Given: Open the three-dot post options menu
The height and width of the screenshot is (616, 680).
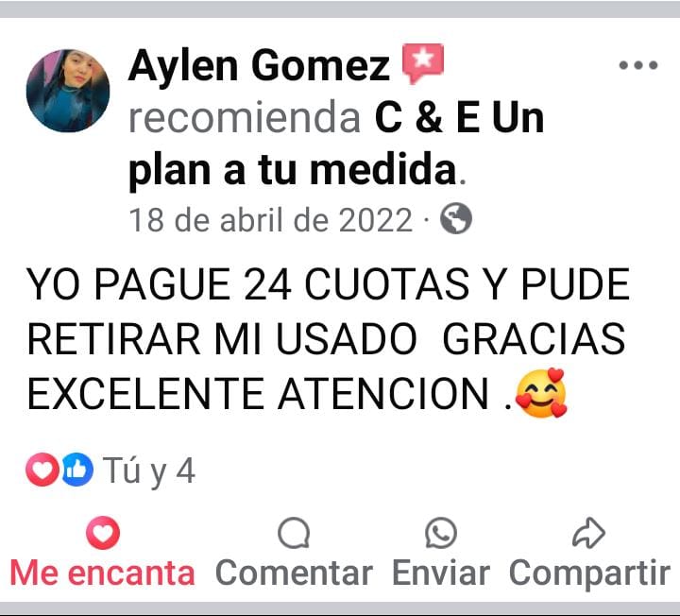Looking at the screenshot, I should point(637,65).
